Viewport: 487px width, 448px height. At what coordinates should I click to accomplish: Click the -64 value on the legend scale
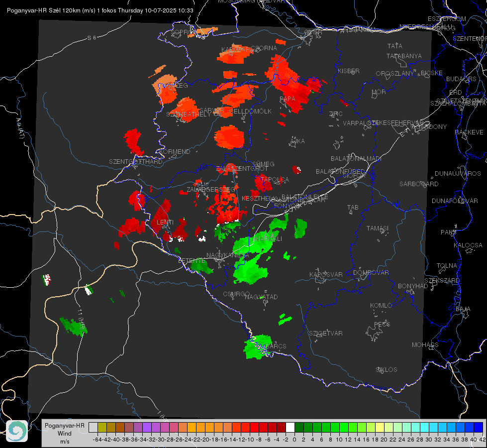tap(97, 440)
